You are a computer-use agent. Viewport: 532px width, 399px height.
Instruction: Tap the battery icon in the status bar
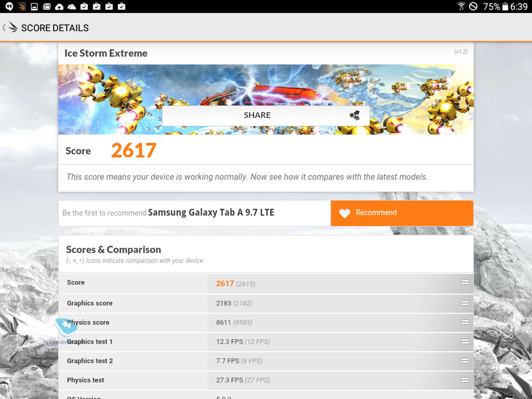coord(505,7)
